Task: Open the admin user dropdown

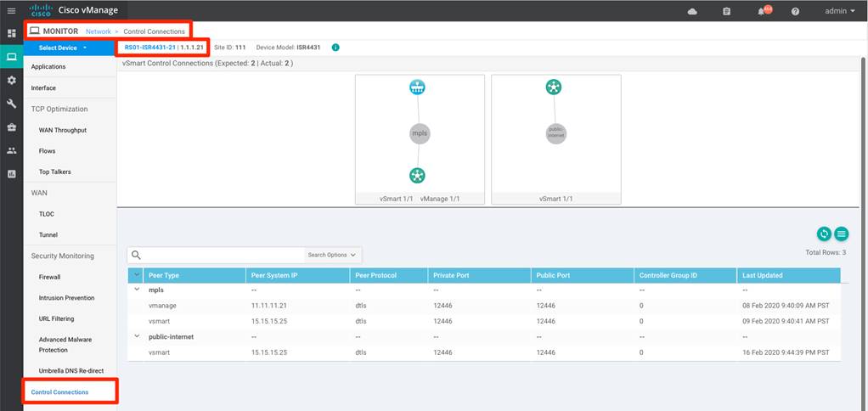Action: pos(840,11)
